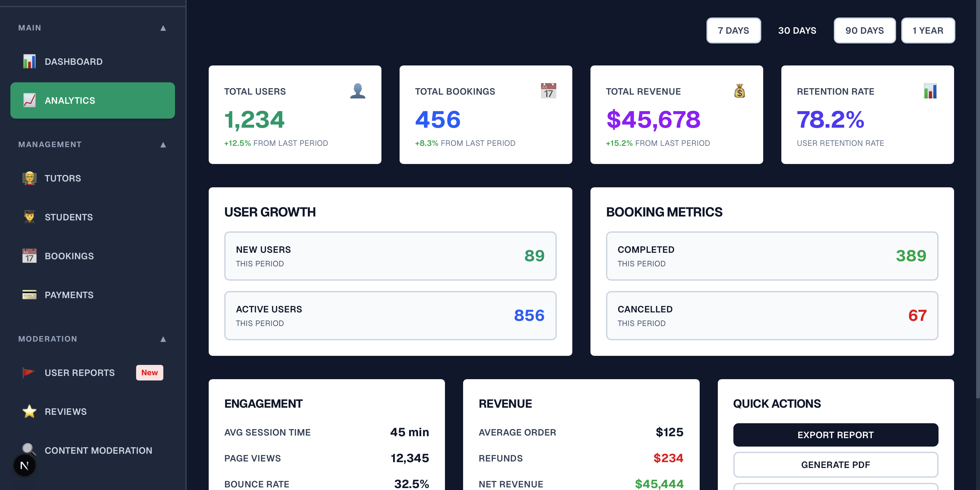
Task: Click the Retention Rate value 78.2%
Action: pyautogui.click(x=831, y=120)
